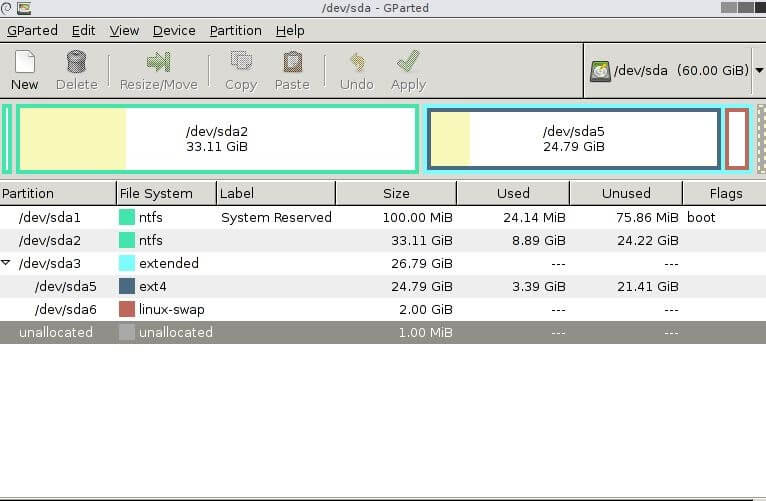This screenshot has width=766, height=501.
Task: Collapse the /dev/sda3 extended partition tree
Action: [7, 263]
